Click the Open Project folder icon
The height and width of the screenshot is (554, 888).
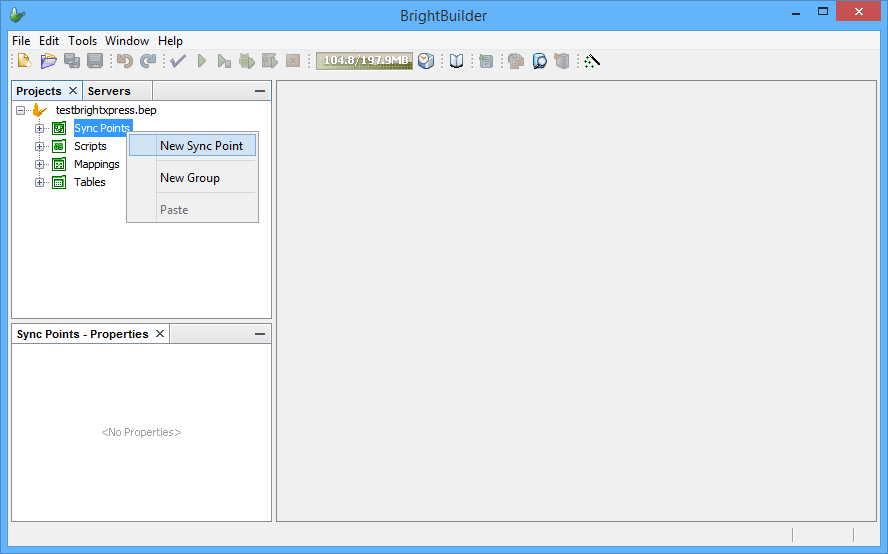(x=48, y=61)
